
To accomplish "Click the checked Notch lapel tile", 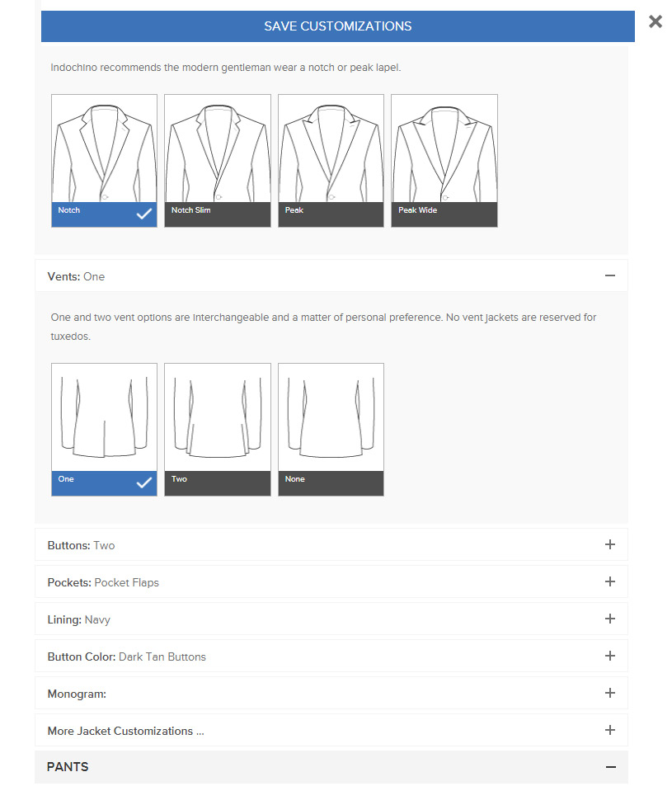I will click(x=104, y=160).
